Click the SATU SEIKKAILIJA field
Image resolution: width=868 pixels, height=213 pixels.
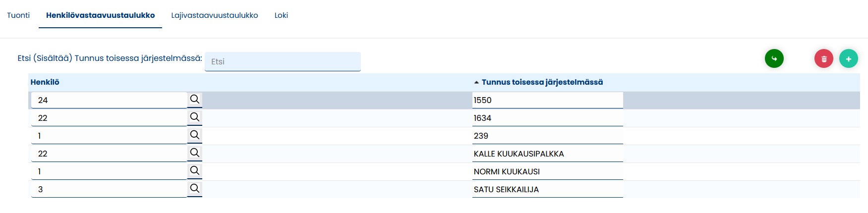tap(548, 189)
